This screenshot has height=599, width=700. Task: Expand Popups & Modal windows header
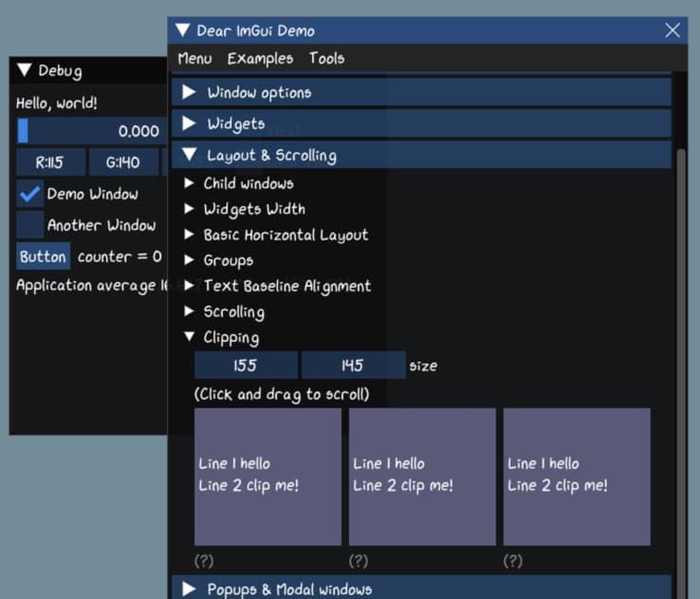point(421,588)
